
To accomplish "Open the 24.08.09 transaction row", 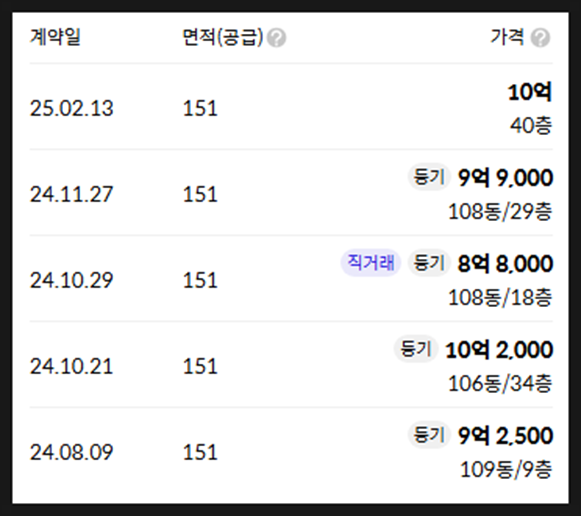I will pyautogui.click(x=291, y=450).
